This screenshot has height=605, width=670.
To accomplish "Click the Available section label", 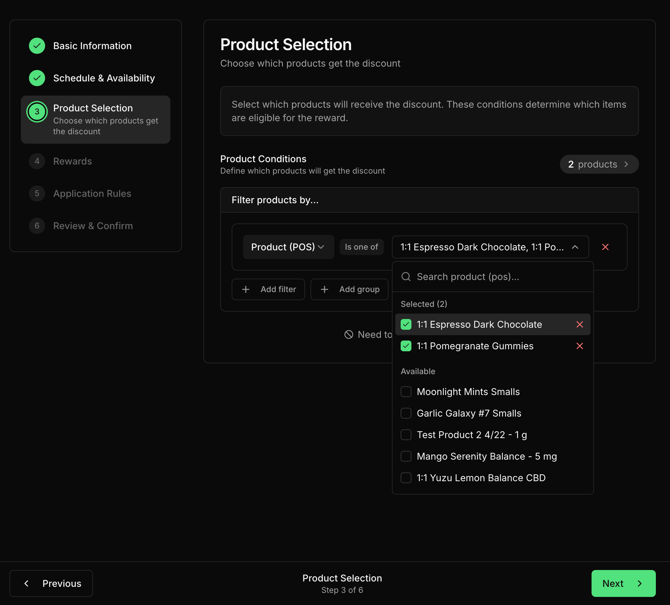I will pyautogui.click(x=418, y=371).
